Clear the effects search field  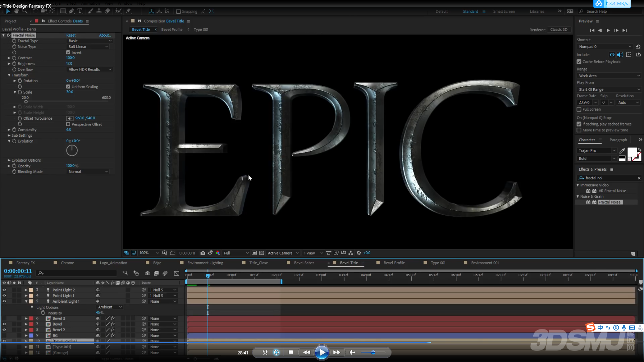point(639,178)
